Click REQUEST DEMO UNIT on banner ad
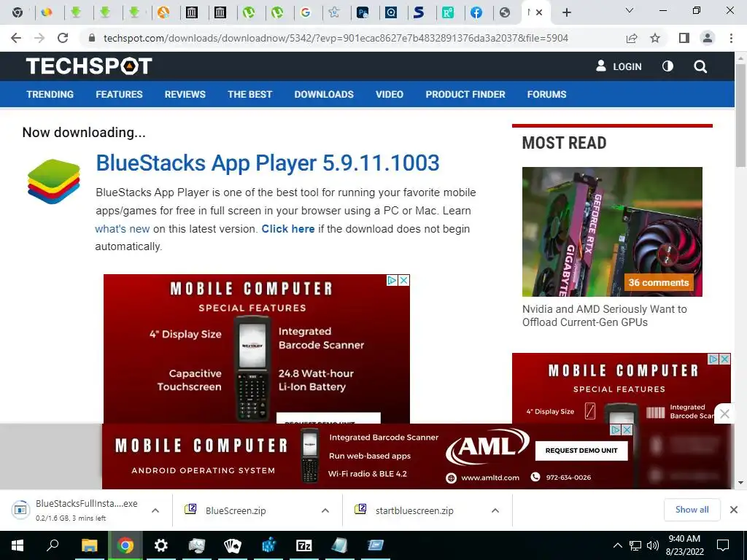Image resolution: width=747 pixels, height=560 pixels. (581, 451)
